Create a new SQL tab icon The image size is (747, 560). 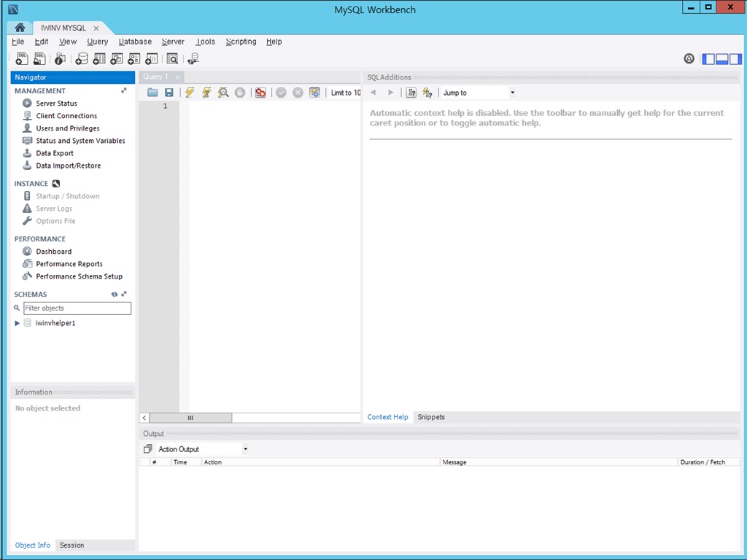(x=22, y=58)
